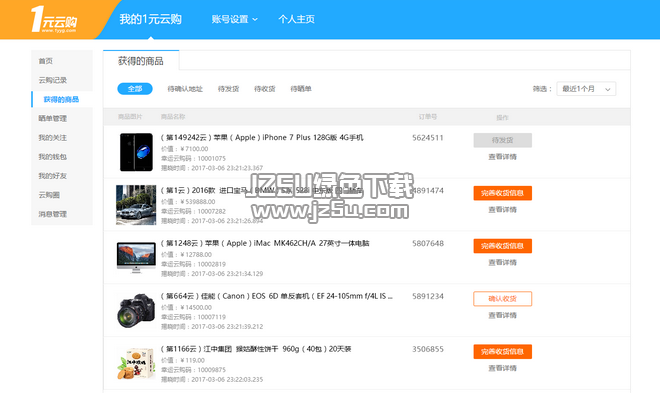
Task: Click the grey 待发货 button for iPhone order
Action: (503, 141)
